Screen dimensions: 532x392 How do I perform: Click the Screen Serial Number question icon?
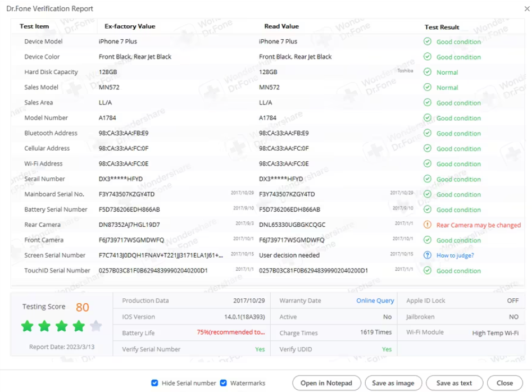[x=428, y=255]
